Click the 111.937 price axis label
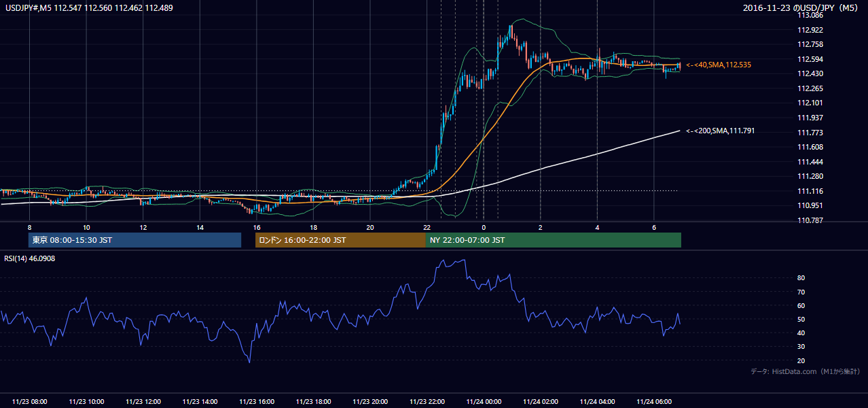 [810, 118]
